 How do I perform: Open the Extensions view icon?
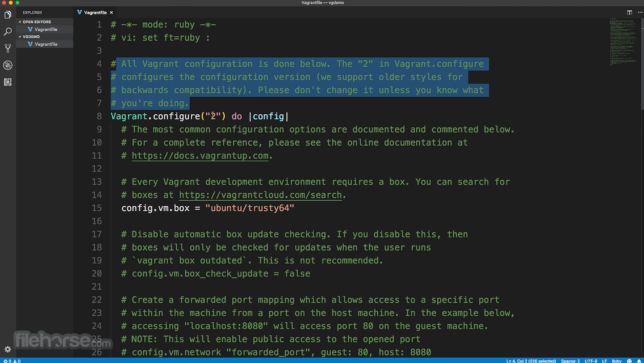(x=8, y=82)
